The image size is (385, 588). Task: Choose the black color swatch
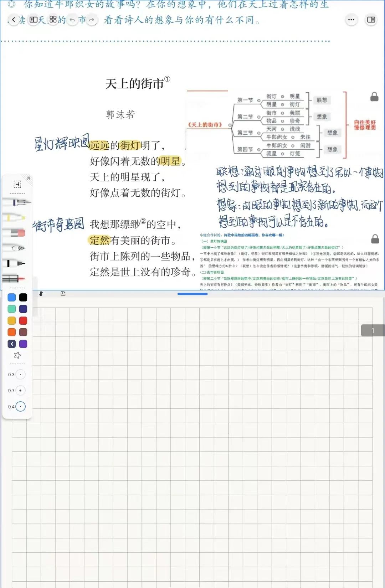coord(23,297)
